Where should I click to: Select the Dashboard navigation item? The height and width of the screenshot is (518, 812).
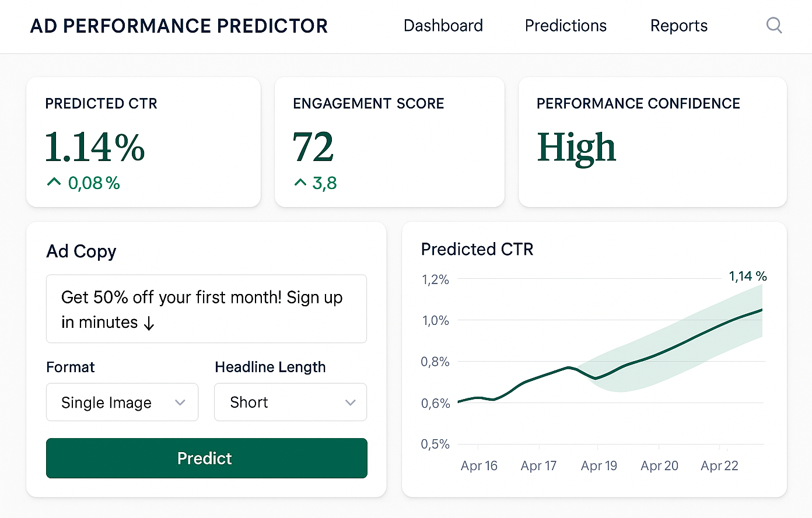(443, 26)
